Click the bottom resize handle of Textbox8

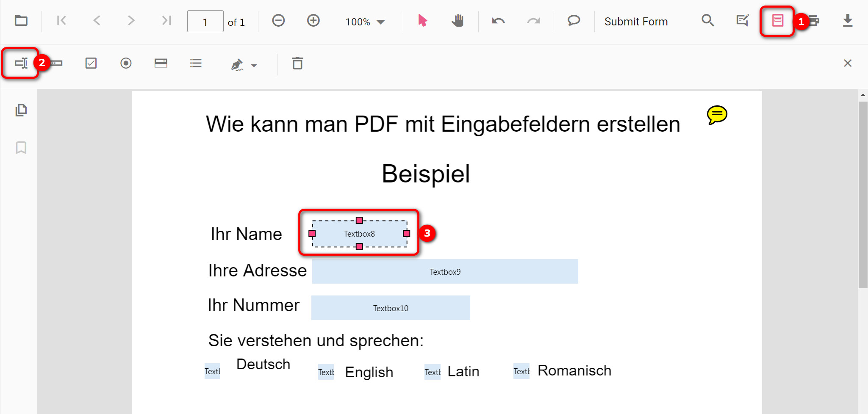pyautogui.click(x=359, y=246)
